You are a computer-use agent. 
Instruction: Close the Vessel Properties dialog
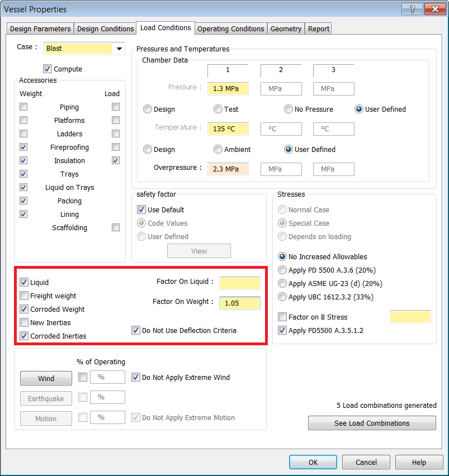tap(435, 9)
